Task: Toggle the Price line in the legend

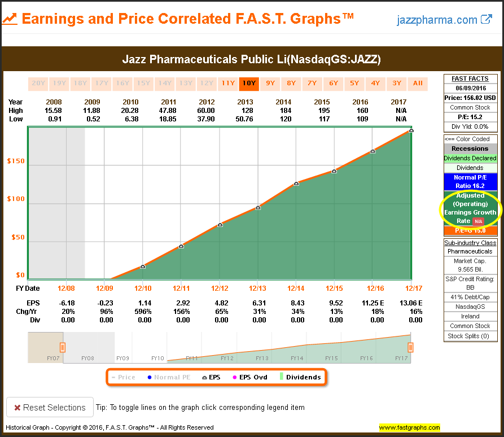Action: point(123,377)
